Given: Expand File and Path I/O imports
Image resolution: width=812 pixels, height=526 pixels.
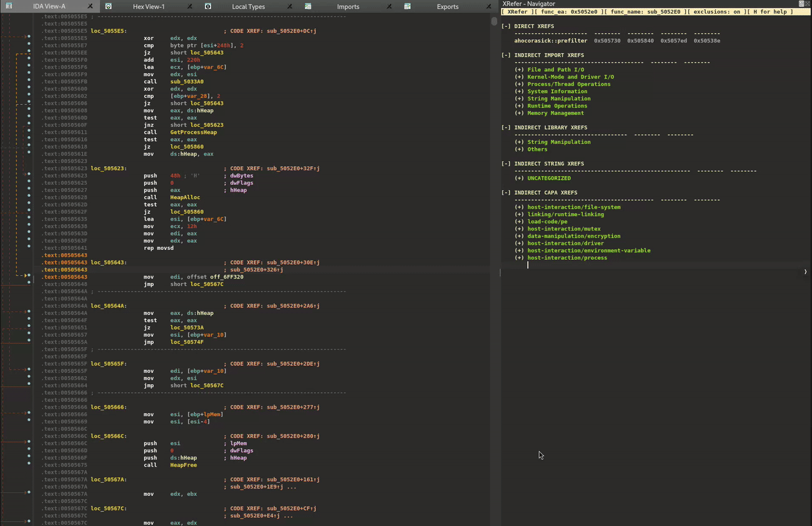Looking at the screenshot, I should pos(519,69).
